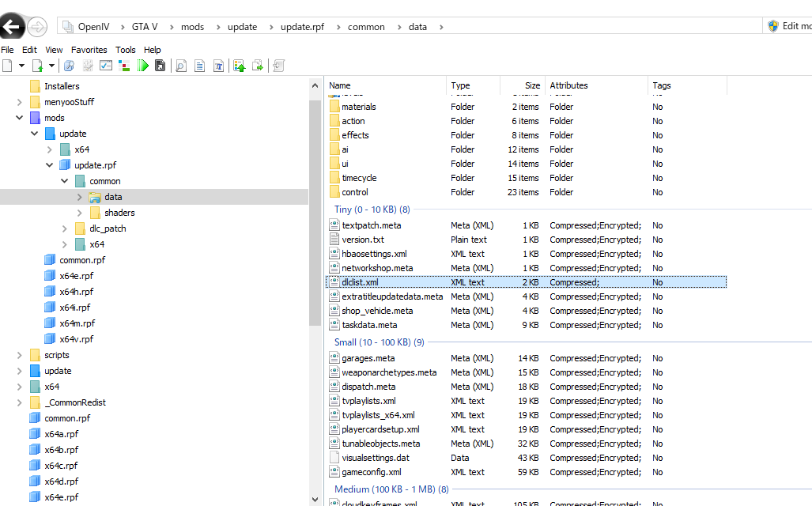Select gameconfig.xml in the file list
The image size is (812, 506).
click(372, 472)
